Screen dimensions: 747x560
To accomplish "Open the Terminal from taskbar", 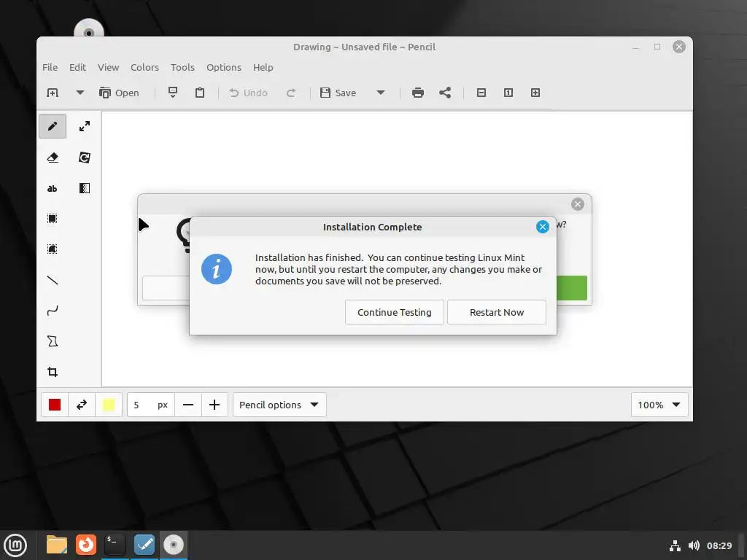I will (115, 545).
